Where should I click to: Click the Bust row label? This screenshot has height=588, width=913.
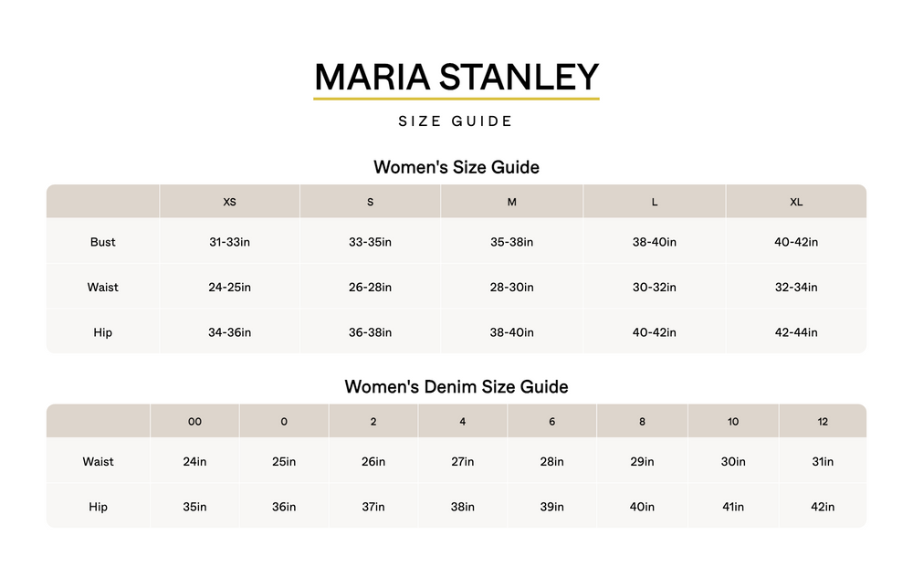pyautogui.click(x=103, y=242)
